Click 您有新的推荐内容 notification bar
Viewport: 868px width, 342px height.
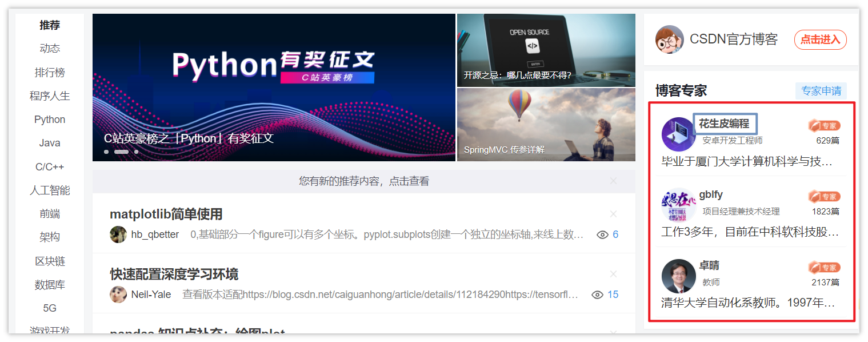coord(364,181)
